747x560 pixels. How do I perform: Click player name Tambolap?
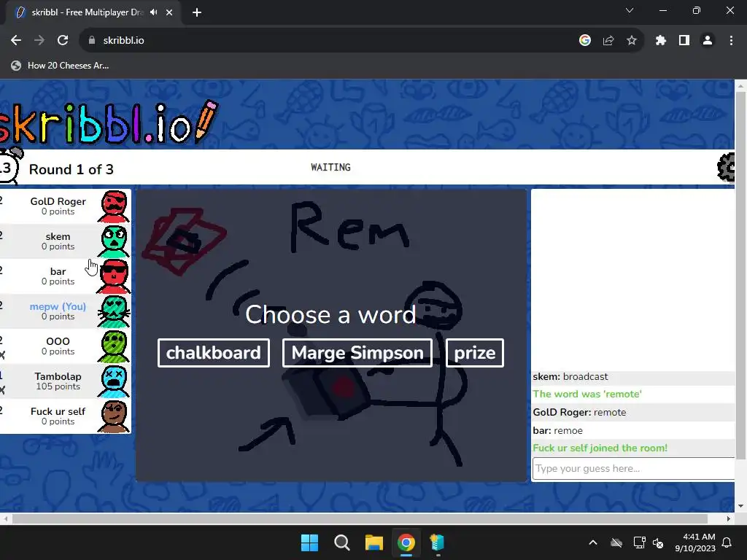(58, 377)
